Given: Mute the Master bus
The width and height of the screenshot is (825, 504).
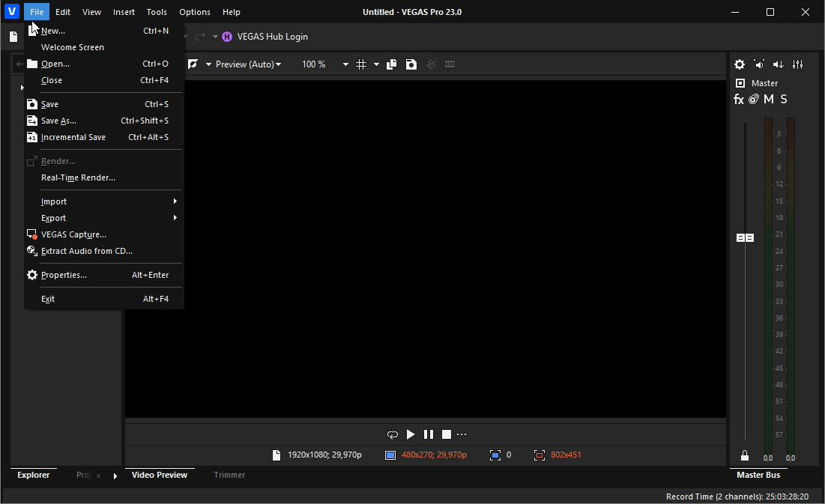Looking at the screenshot, I should tap(769, 100).
